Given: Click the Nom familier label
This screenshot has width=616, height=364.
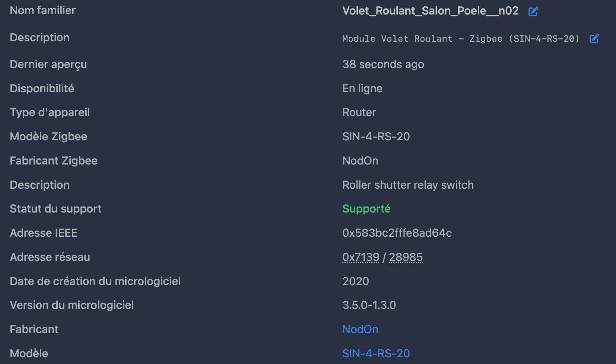Looking at the screenshot, I should click(42, 10).
